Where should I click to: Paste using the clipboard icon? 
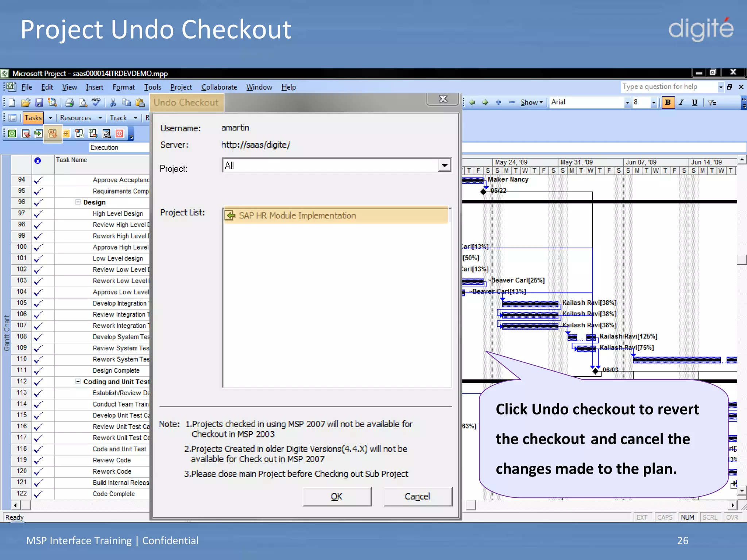click(x=140, y=102)
